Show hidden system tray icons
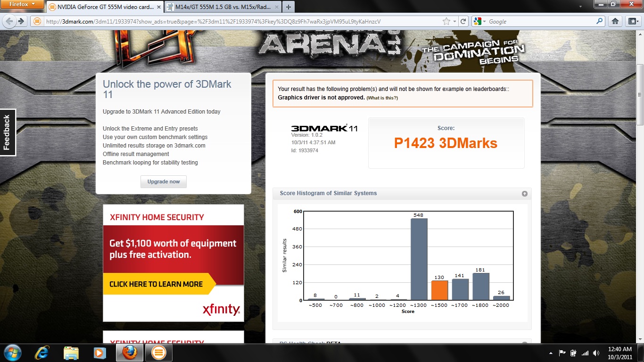This screenshot has width=644, height=362. pos(551,353)
